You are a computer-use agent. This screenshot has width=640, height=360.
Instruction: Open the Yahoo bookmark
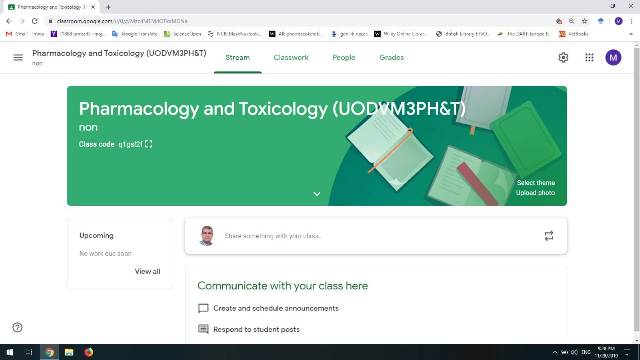coord(77,34)
